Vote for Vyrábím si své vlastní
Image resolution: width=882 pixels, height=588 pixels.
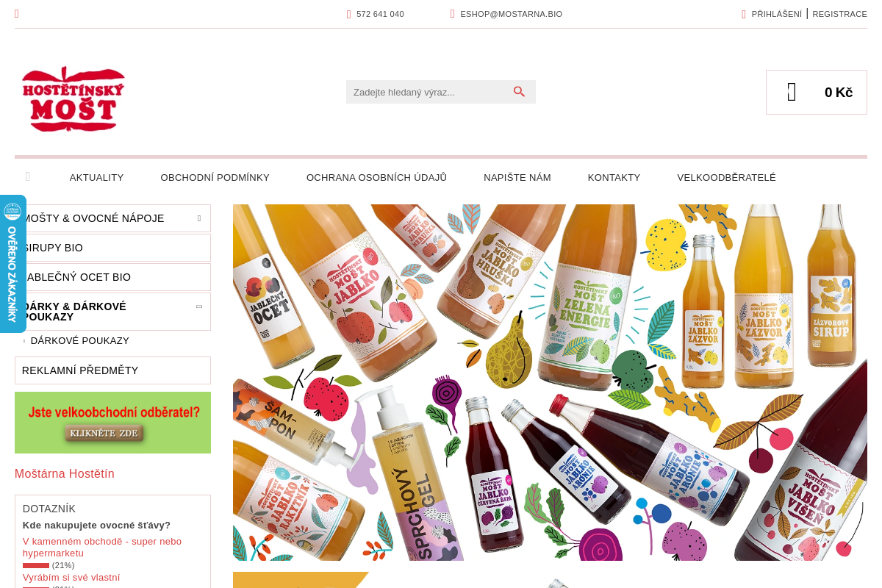pyautogui.click(x=71, y=578)
